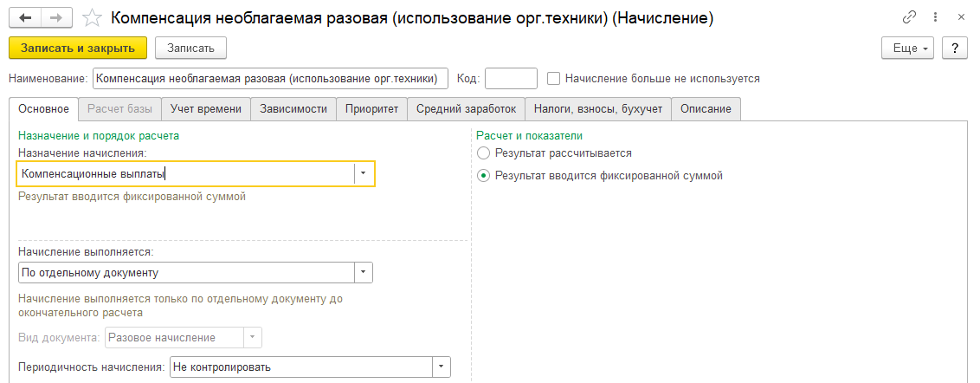
Task: Click the 'Код' input field
Action: coord(511,79)
